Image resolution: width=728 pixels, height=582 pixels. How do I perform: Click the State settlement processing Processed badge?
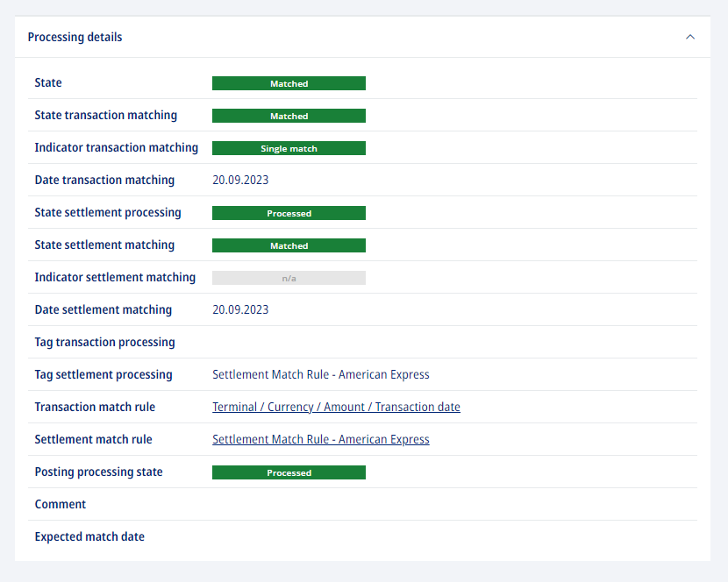[x=289, y=213]
